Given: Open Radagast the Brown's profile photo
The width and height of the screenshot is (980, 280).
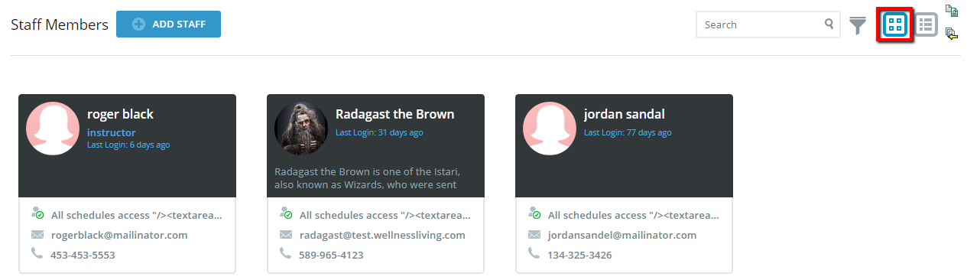Looking at the screenshot, I should tap(301, 129).
